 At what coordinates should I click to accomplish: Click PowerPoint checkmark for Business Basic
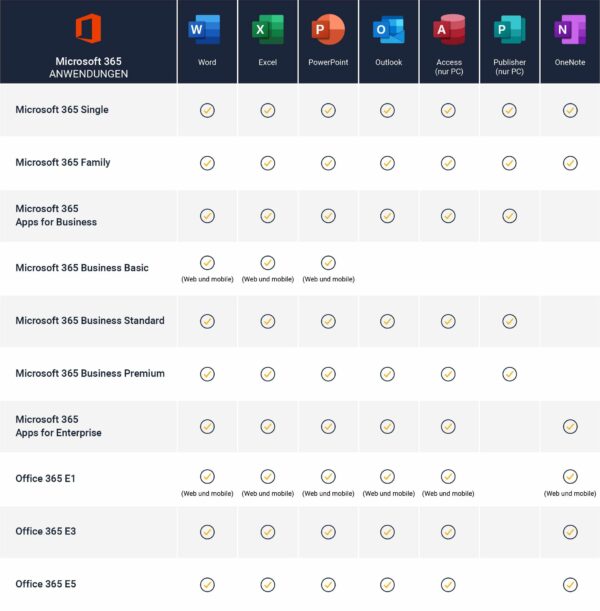(x=328, y=263)
